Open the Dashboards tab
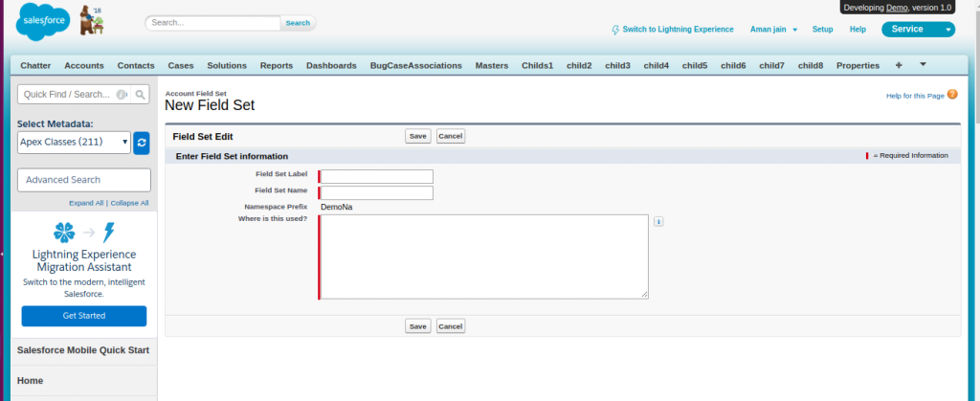Screen dimensions: 980x401 pyautogui.click(x=331, y=65)
